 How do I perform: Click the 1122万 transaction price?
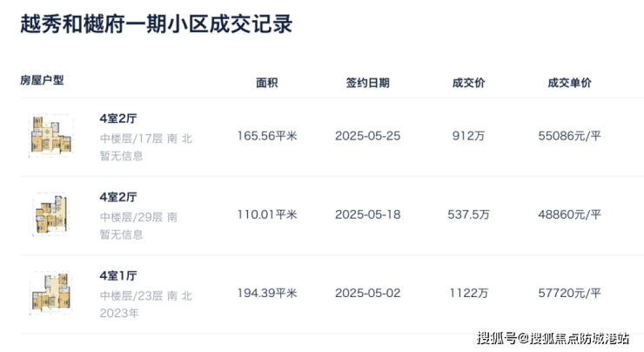coord(468,293)
